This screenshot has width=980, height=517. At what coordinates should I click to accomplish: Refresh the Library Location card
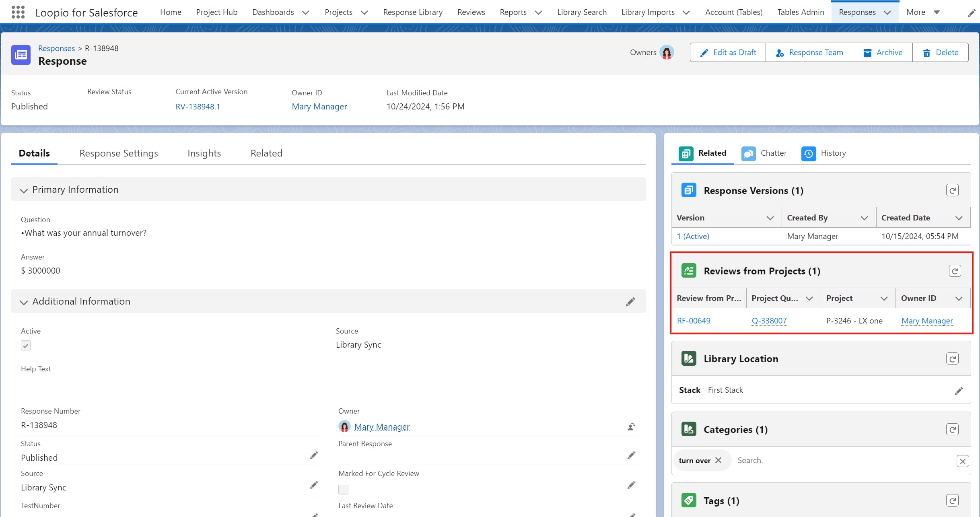pos(952,358)
